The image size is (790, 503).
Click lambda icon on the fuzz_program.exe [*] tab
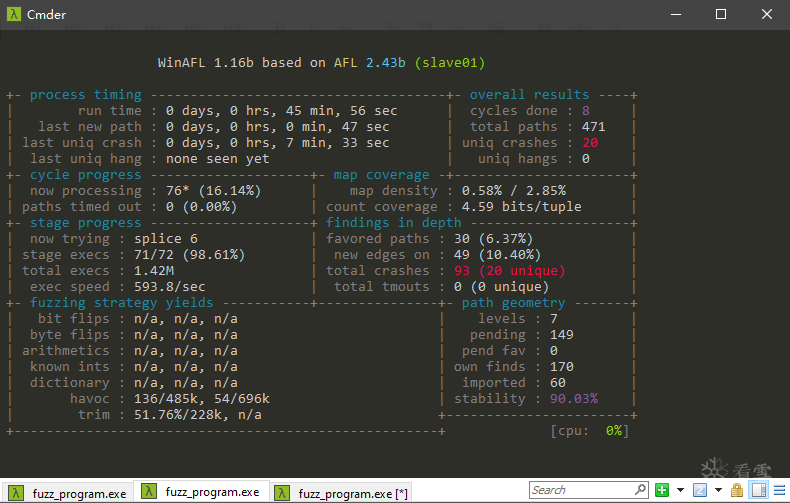coord(282,493)
